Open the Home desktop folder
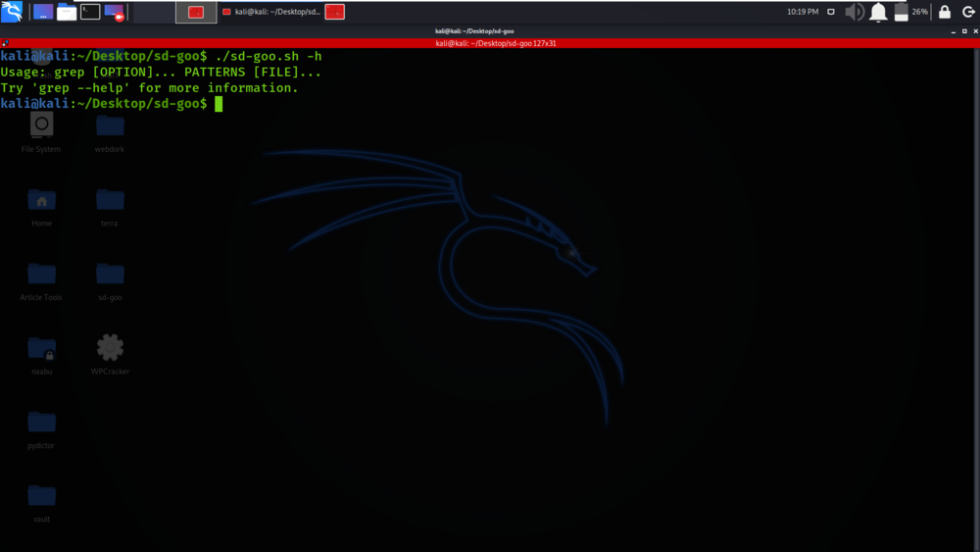980x552 pixels. point(42,207)
